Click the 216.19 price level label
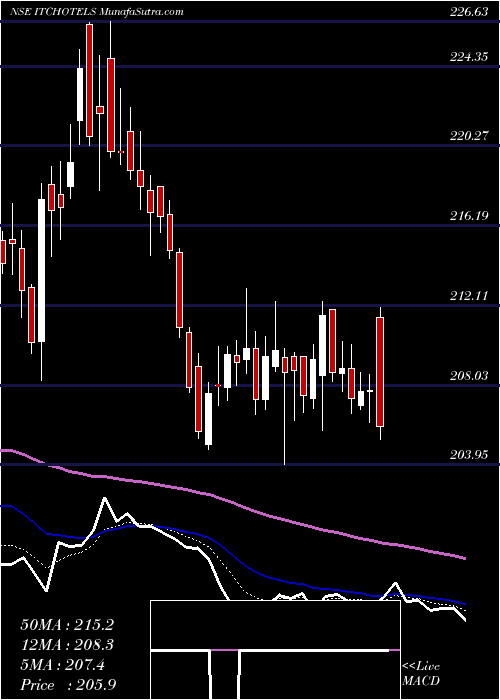500x700 pixels. 468,216
